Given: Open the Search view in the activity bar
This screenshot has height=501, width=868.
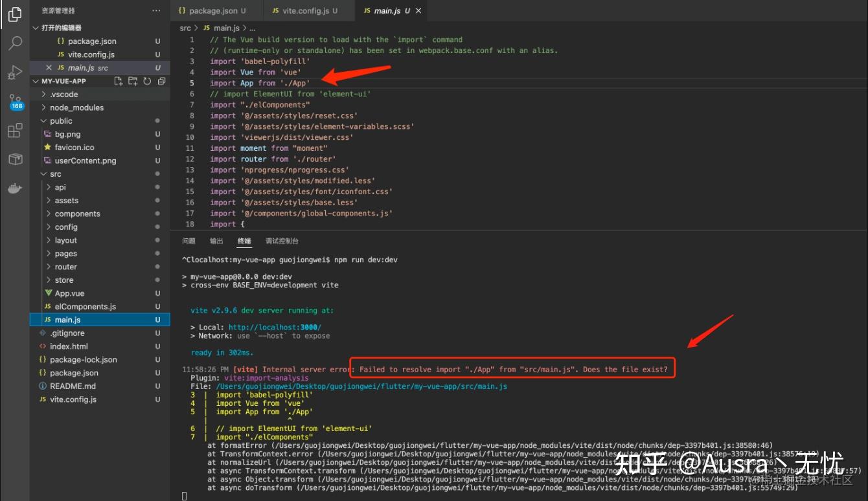Looking at the screenshot, I should pos(14,43).
